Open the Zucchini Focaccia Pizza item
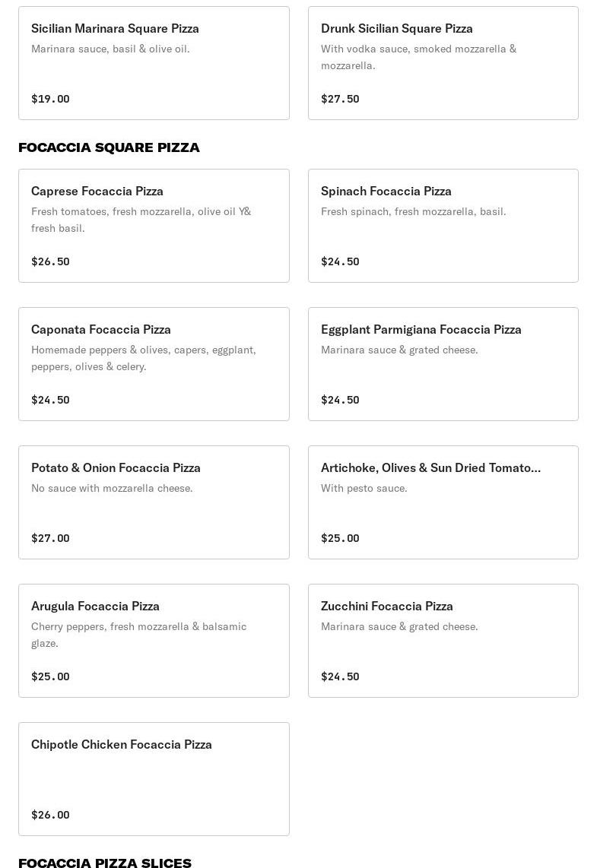The width and height of the screenshot is (597, 868). tap(443, 641)
